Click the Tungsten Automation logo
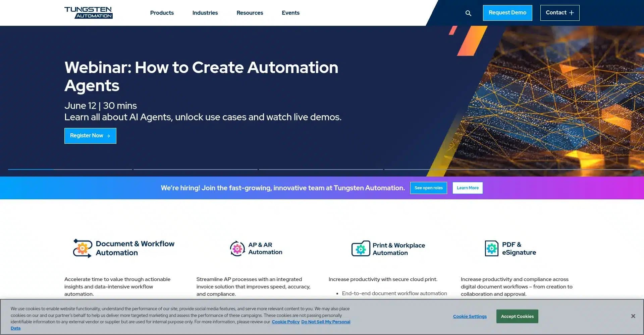 [x=88, y=13]
